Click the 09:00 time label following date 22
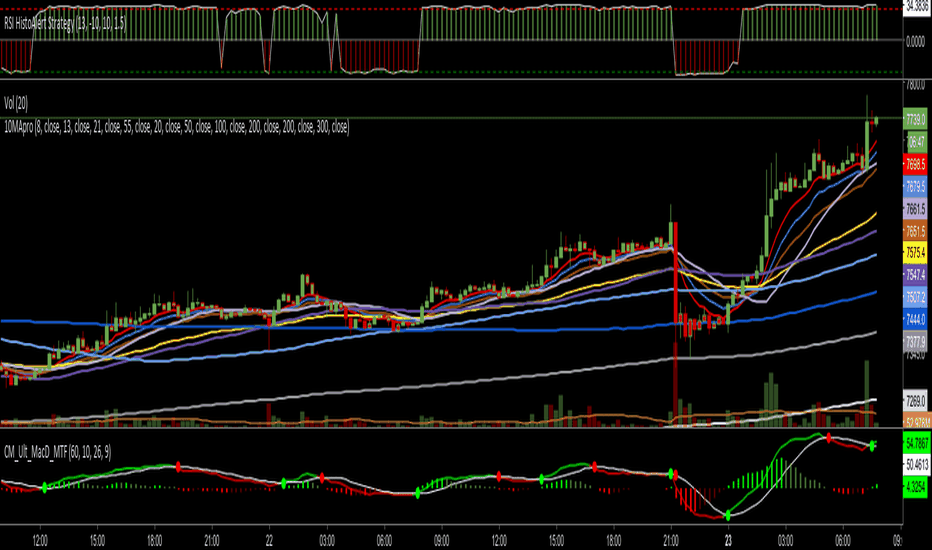This screenshot has width=932, height=550. pos(441,540)
